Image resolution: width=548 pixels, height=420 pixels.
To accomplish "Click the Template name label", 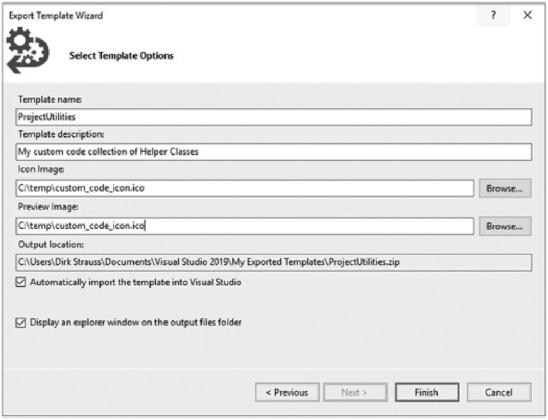I will [50, 100].
